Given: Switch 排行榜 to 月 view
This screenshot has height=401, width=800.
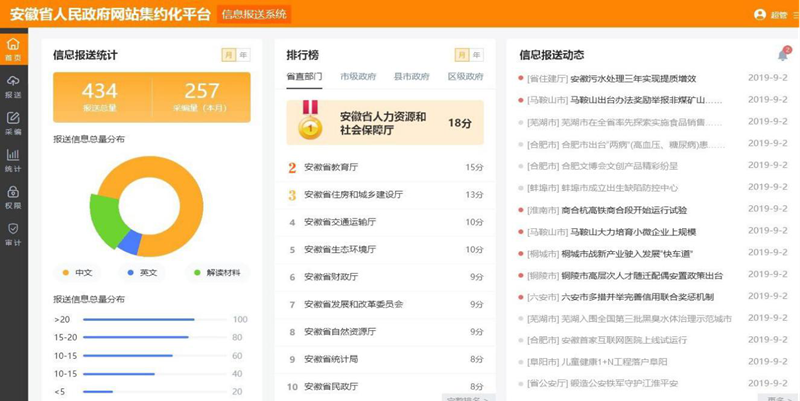Looking at the screenshot, I should [x=462, y=55].
